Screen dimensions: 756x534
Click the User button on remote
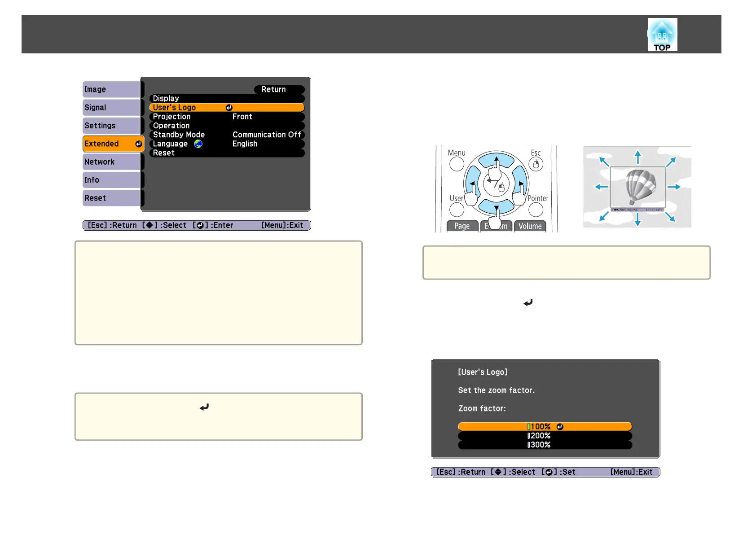(457, 210)
